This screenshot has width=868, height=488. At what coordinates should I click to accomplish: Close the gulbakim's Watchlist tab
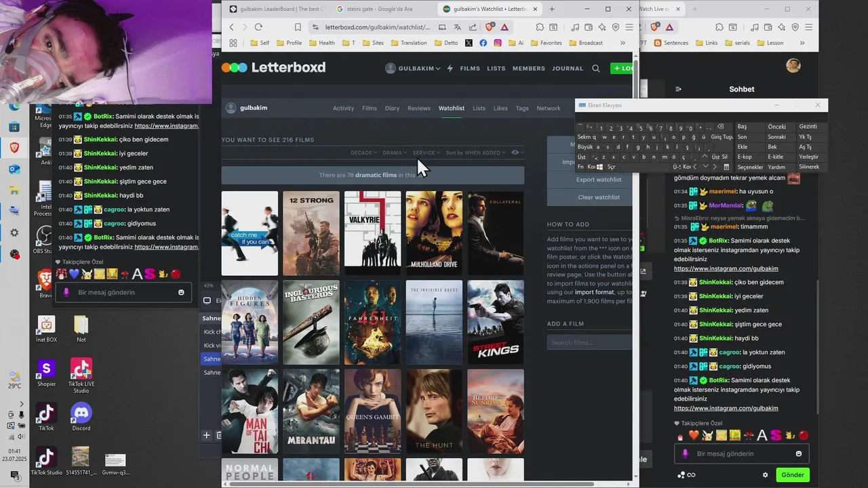536,9
